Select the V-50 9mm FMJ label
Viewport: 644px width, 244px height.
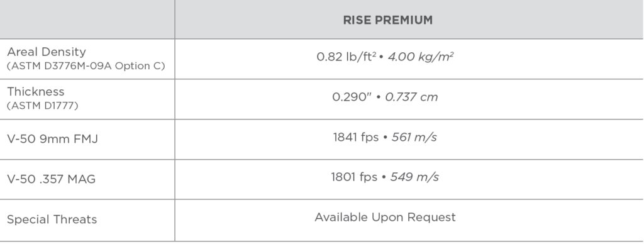coord(53,139)
